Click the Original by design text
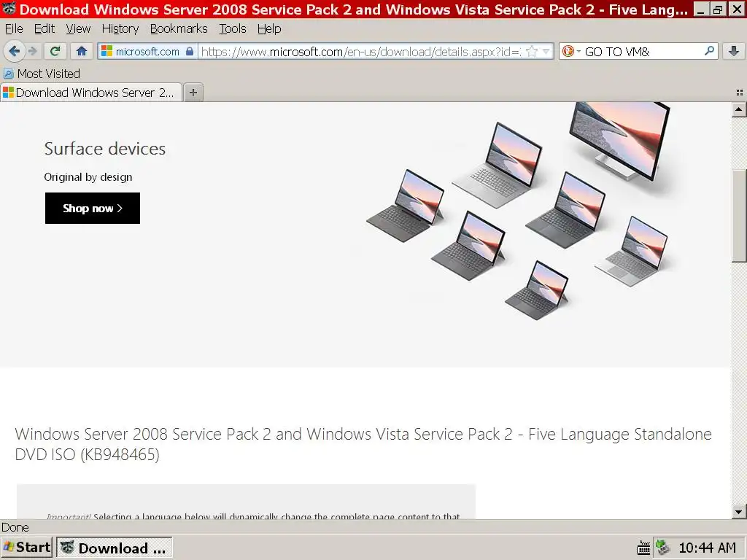 (88, 177)
